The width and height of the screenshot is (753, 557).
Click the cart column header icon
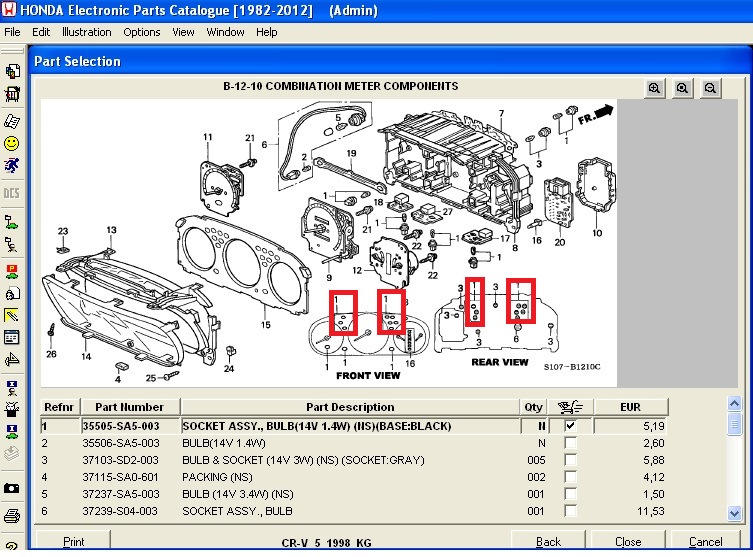pyautogui.click(x=570, y=407)
